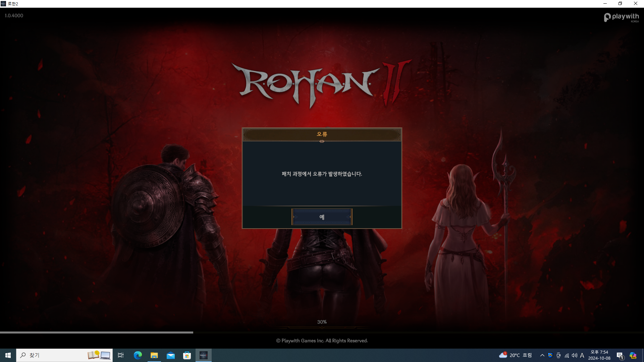This screenshot has width=644, height=362.
Task: Click the 오류 dialog title
Action: 322,134
